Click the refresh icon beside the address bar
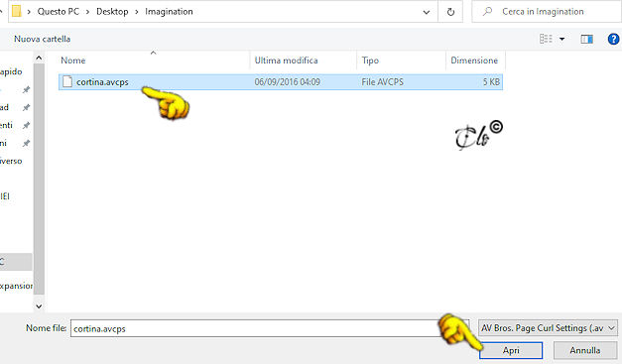The height and width of the screenshot is (364, 622). click(450, 12)
